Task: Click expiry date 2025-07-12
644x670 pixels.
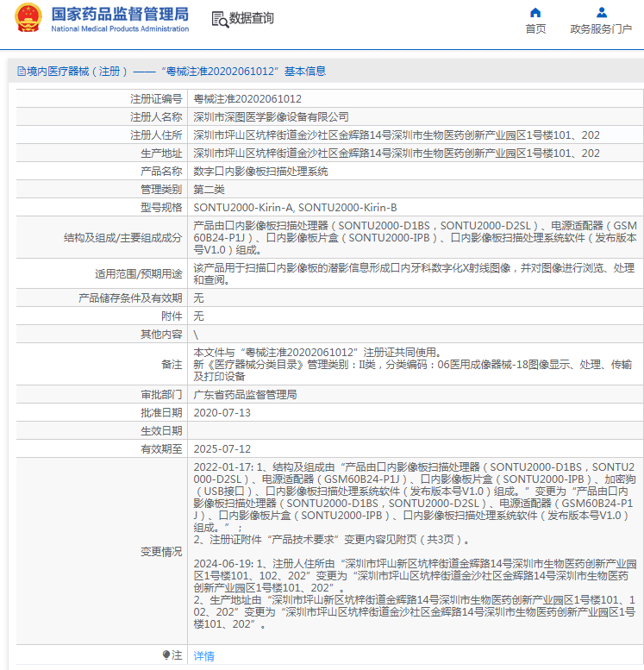Action: tap(222, 449)
